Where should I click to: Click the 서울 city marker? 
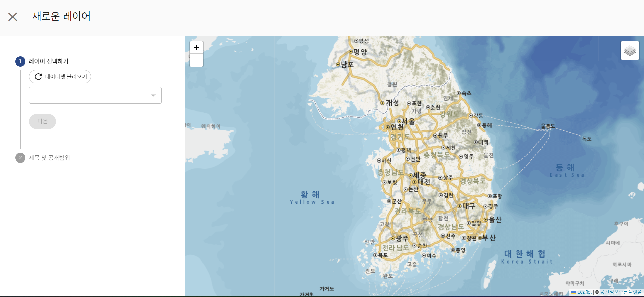[399, 121]
